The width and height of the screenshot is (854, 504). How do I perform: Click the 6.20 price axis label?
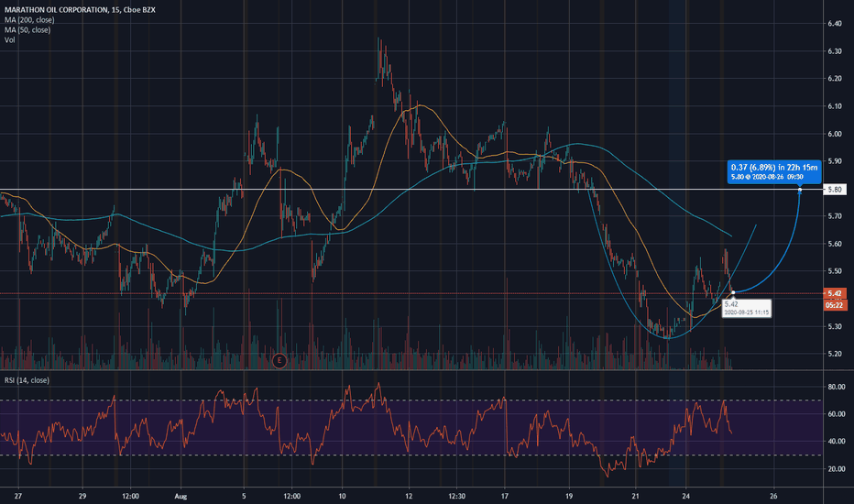tap(835, 79)
